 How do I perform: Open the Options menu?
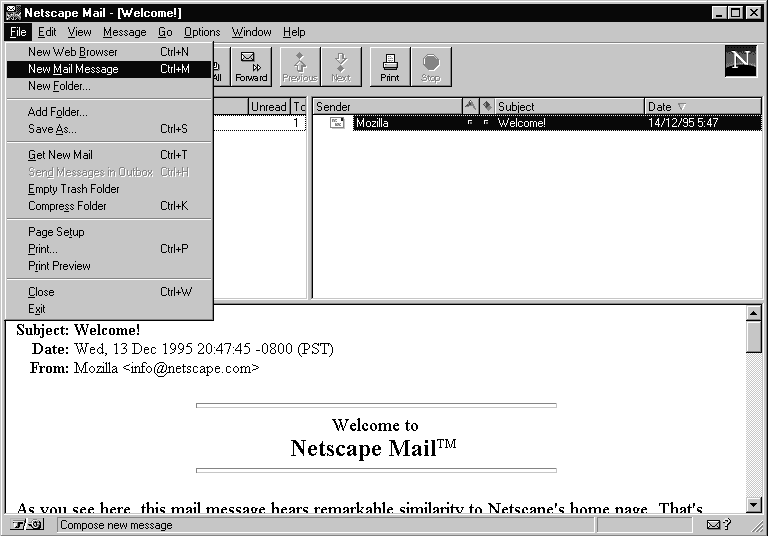[x=202, y=32]
